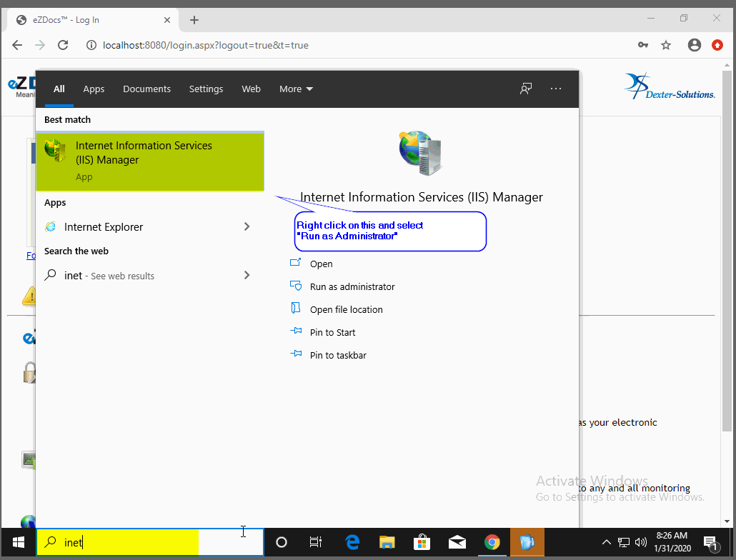Viewport: 736px width, 560px height.
Task: Open File Explorer from taskbar
Action: [387, 543]
